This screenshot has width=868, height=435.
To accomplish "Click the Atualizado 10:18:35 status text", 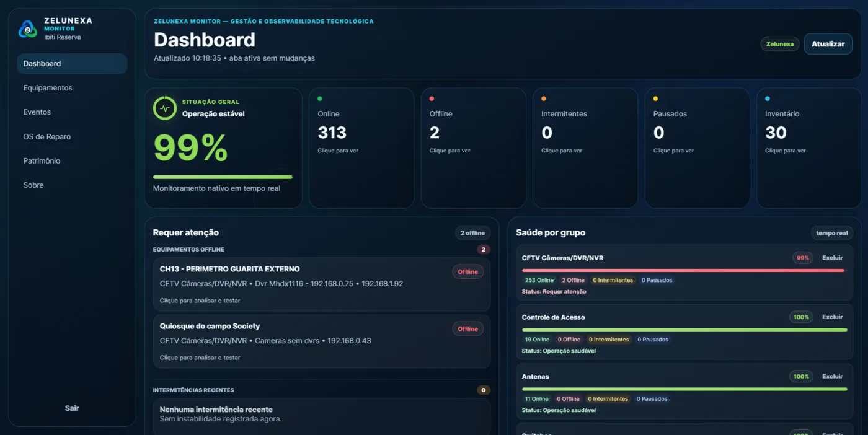I will click(234, 58).
